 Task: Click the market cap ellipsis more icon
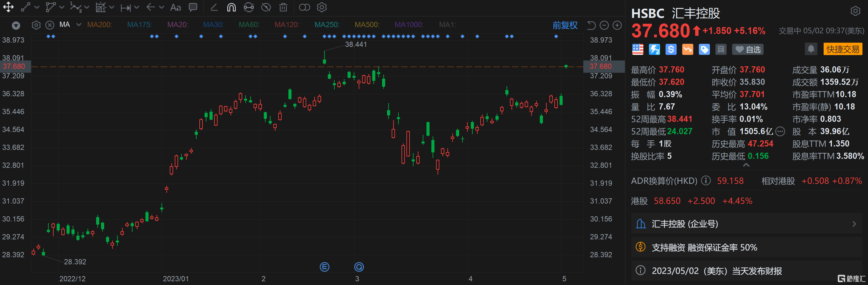(x=780, y=131)
